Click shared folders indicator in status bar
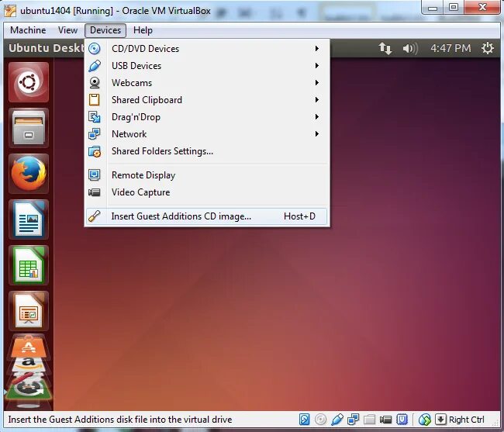Viewport: 504px width, 432px height. point(370,419)
